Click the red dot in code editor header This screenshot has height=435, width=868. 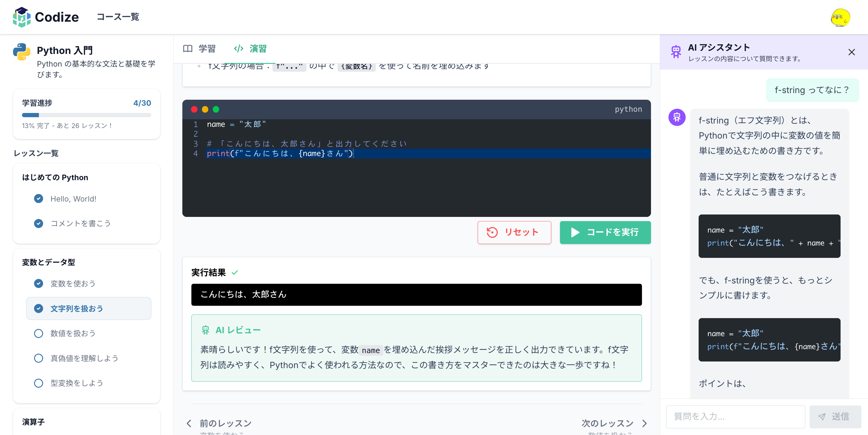coord(194,109)
